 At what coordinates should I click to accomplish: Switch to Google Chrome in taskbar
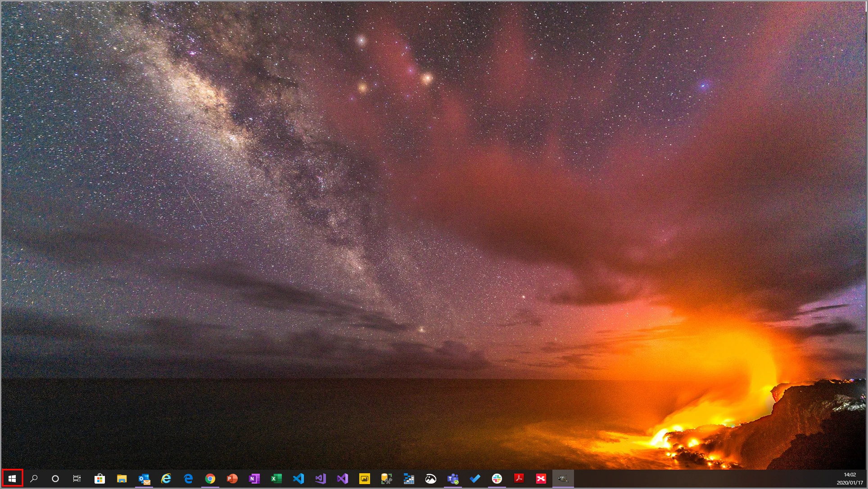[x=210, y=479]
